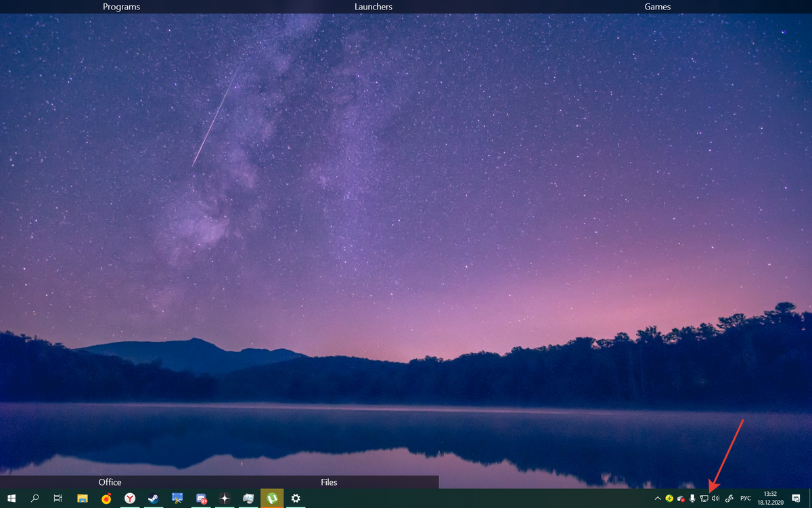This screenshot has height=508, width=812.
Task: Open the Games fence tab
Action: tap(658, 7)
